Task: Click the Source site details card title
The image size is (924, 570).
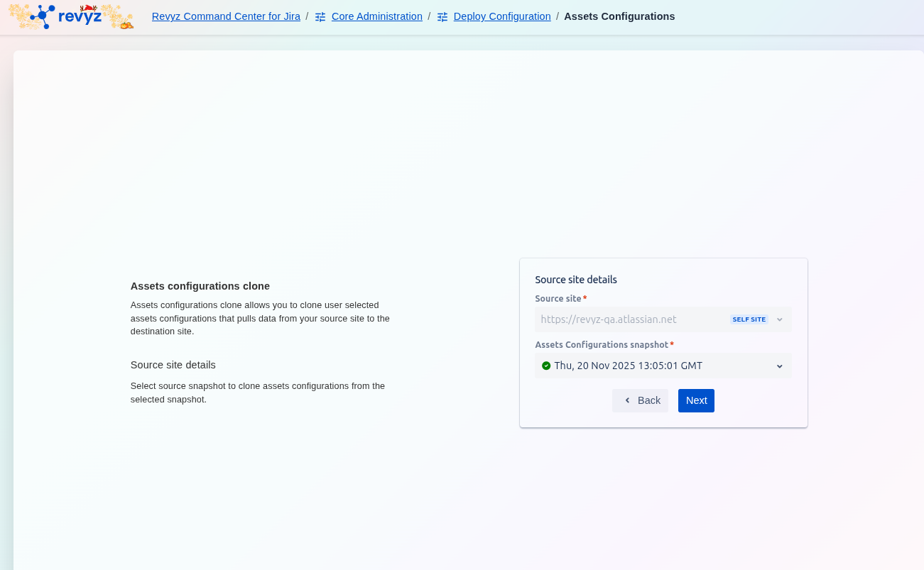Action: 576,280
